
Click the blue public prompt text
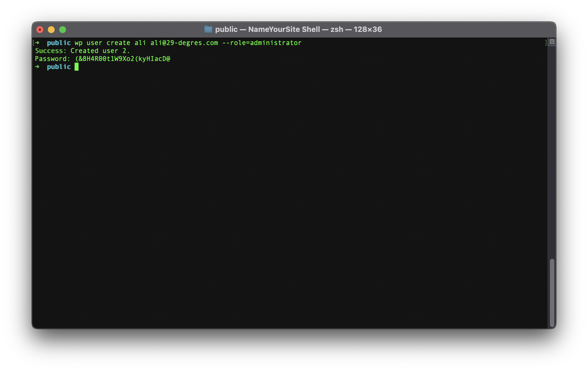pos(59,67)
